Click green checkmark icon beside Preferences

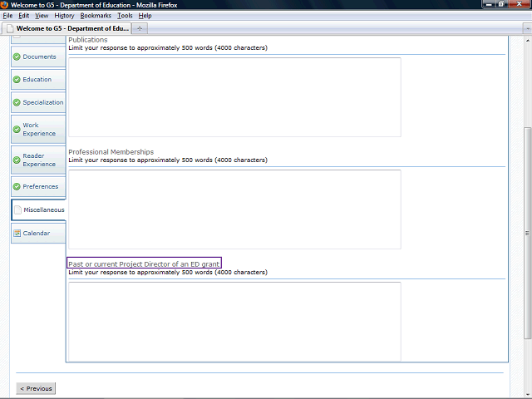(17, 186)
